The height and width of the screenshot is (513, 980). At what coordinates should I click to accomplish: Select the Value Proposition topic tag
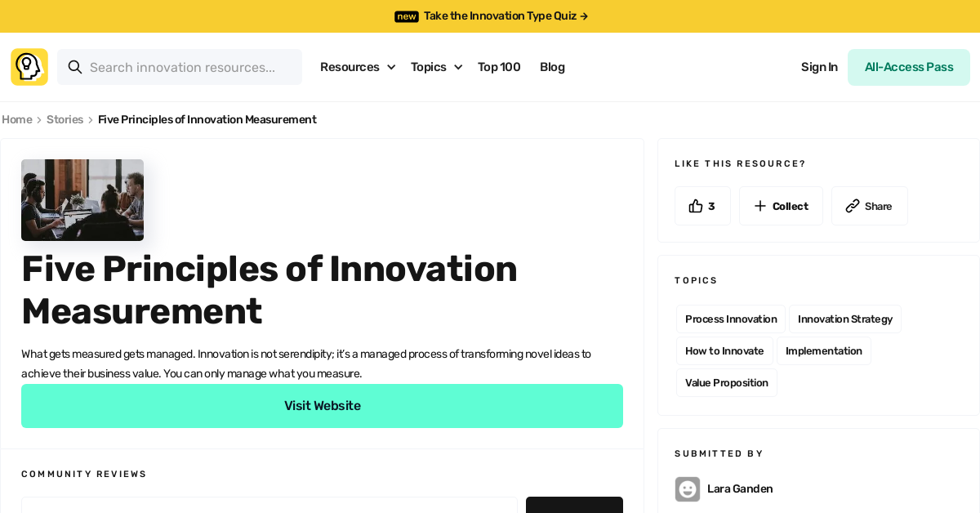click(726, 382)
